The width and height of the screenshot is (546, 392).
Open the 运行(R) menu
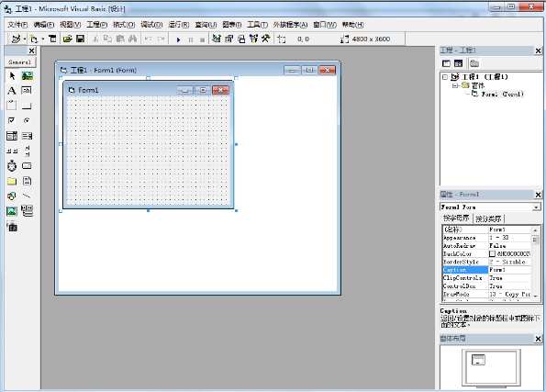(179, 25)
